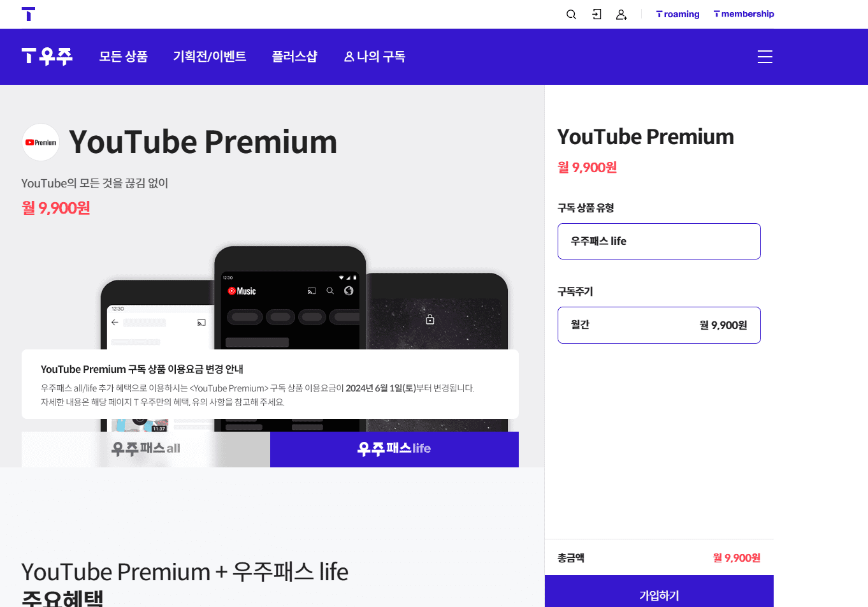Click the 구독 상품 유형 label

tap(586, 208)
